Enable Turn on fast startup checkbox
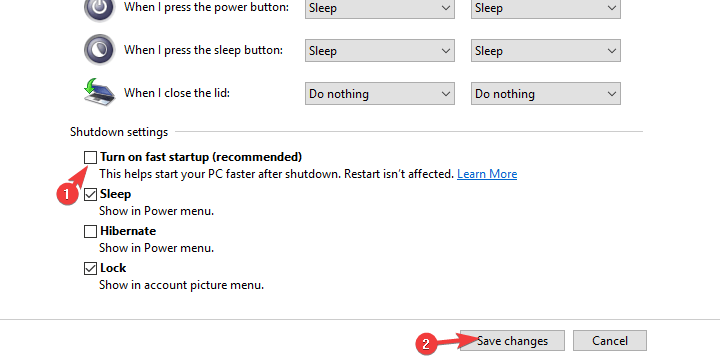The image size is (720, 360). (90, 158)
